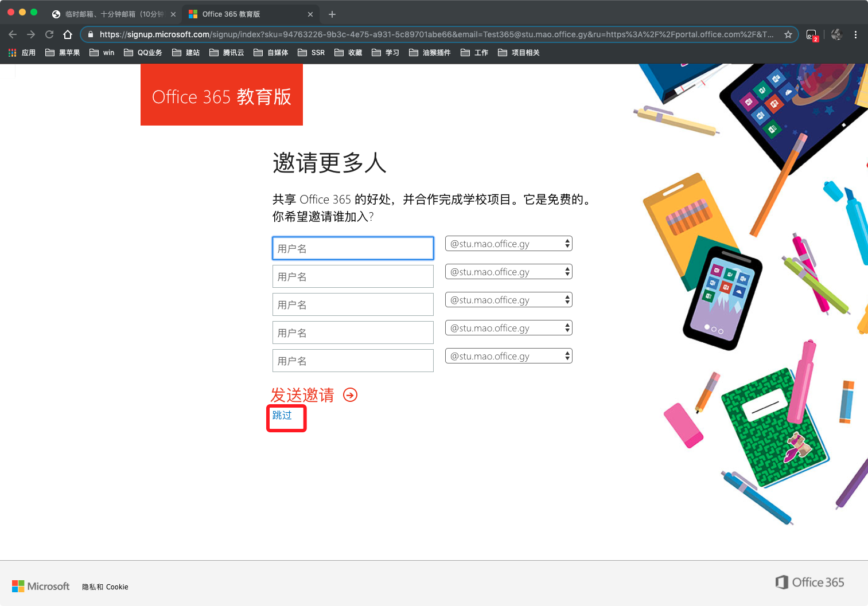
Task: Open the 应用 apps grid shortcut
Action: (x=22, y=53)
